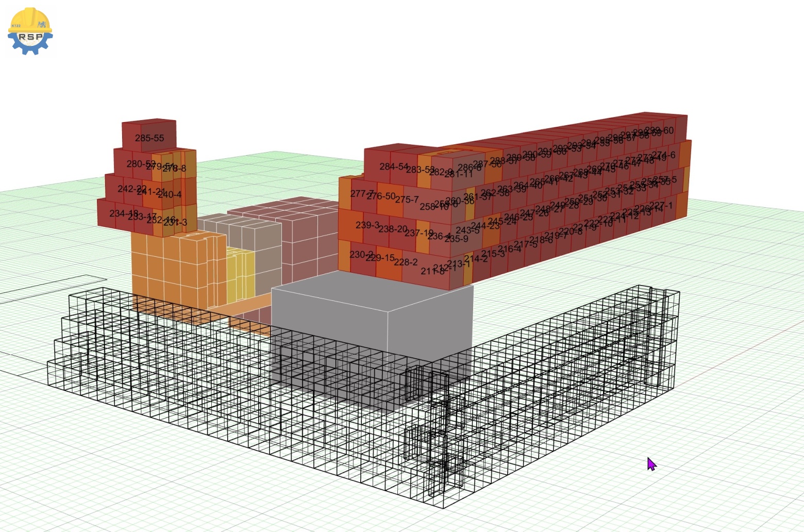Select the block labeled 284-54
This screenshot has height=532, width=804.
point(394,167)
